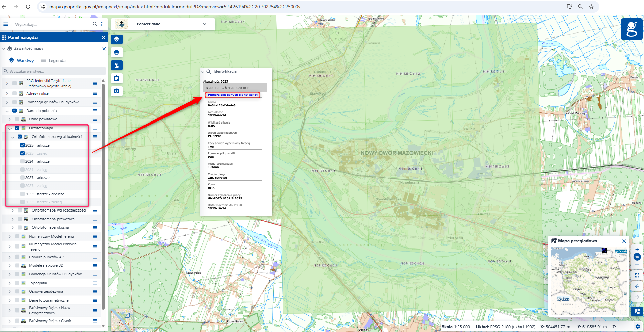Collapse the Ortofotomapa wg aktualności group
The width and height of the screenshot is (644, 332).
13,137
